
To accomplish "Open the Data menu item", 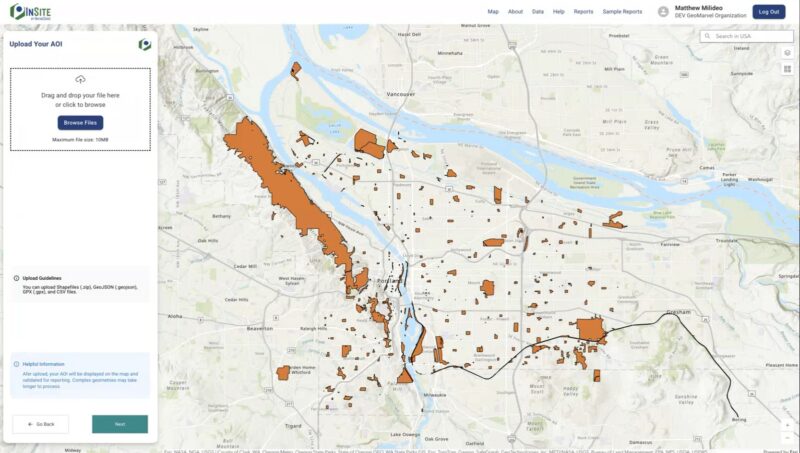I will [538, 12].
